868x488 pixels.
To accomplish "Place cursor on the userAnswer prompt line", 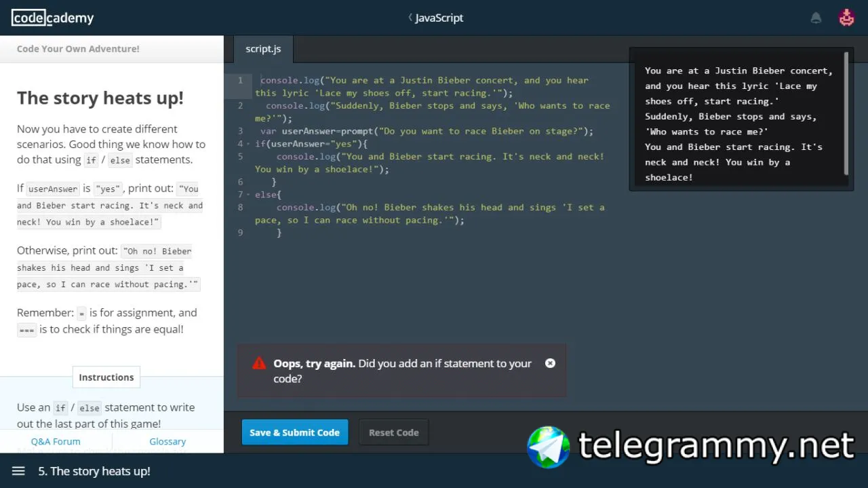I will (x=427, y=131).
